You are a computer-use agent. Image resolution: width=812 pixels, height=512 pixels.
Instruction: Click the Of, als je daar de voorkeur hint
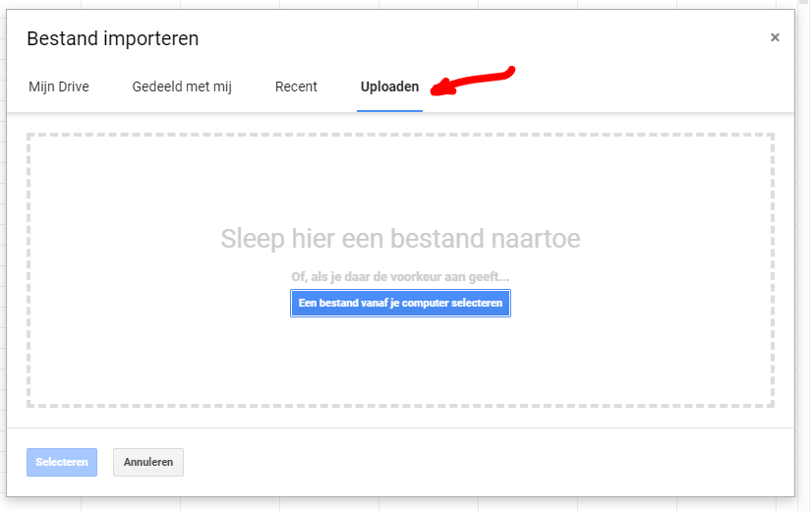400,277
